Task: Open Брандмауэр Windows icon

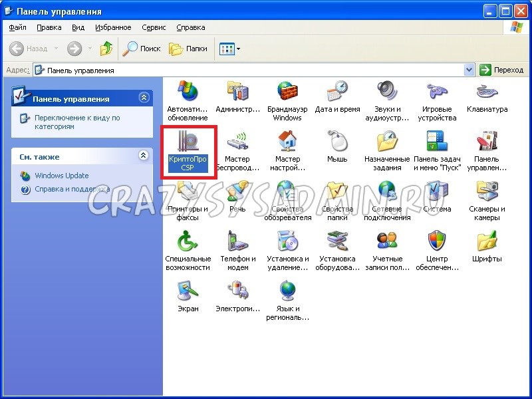Action: [x=287, y=91]
